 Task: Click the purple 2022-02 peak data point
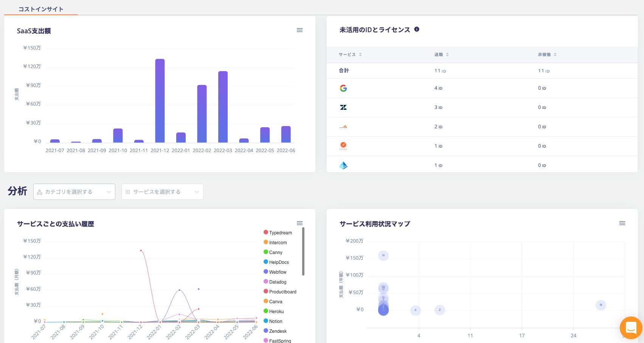179,290
